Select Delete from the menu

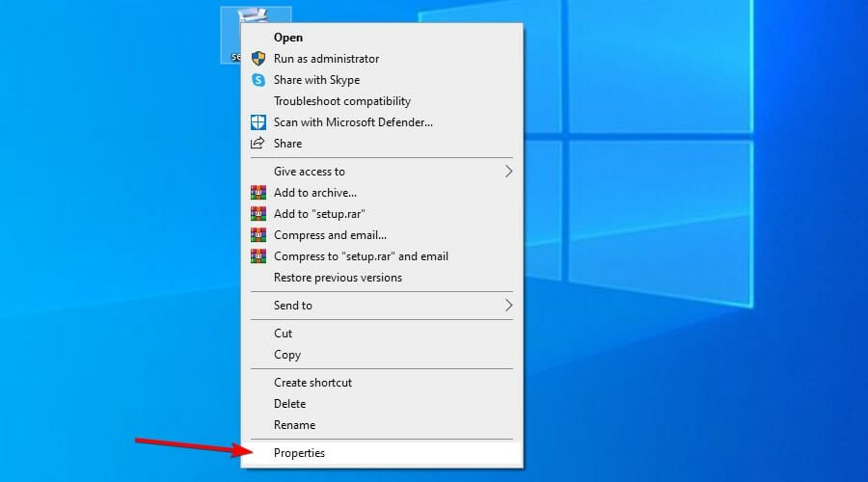point(289,404)
